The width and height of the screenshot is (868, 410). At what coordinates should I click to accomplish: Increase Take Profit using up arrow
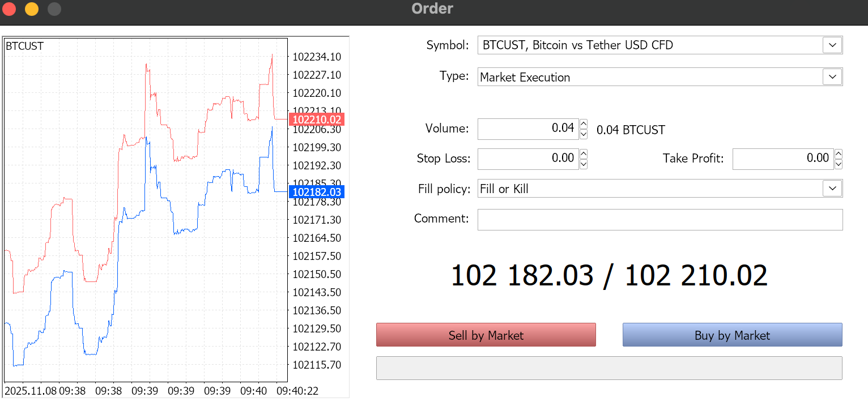[839, 153]
